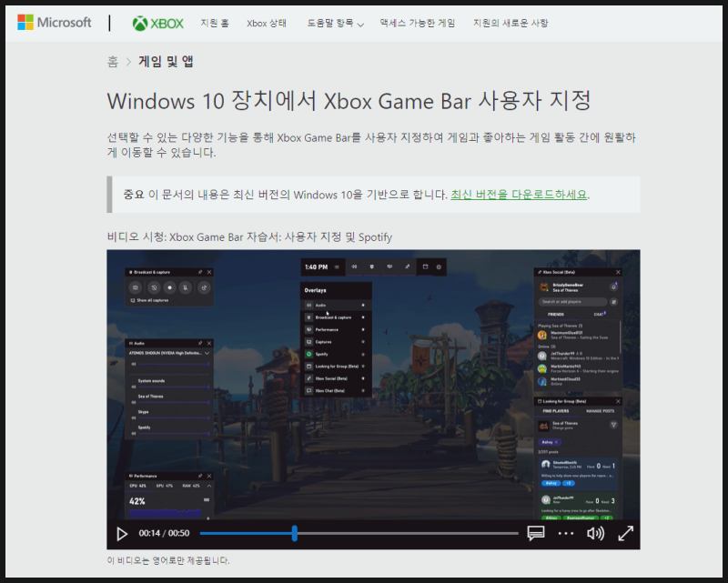Toggle video closed captions icon
The width and height of the screenshot is (728, 583).
click(x=536, y=533)
